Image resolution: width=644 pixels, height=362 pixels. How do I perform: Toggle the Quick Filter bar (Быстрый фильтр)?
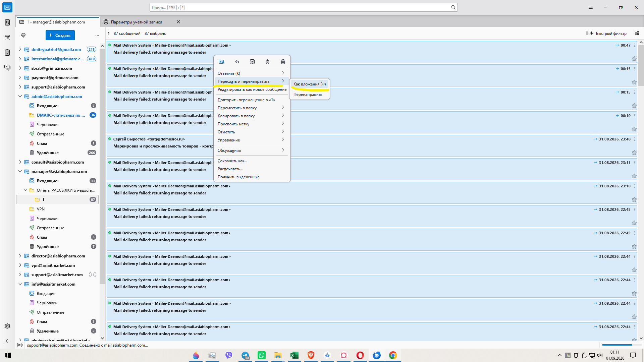[x=608, y=34]
